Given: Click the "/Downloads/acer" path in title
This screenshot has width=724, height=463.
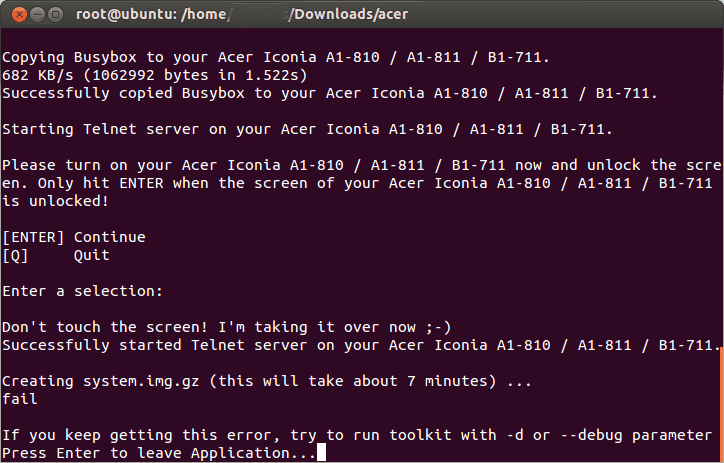Looking at the screenshot, I should [348, 14].
